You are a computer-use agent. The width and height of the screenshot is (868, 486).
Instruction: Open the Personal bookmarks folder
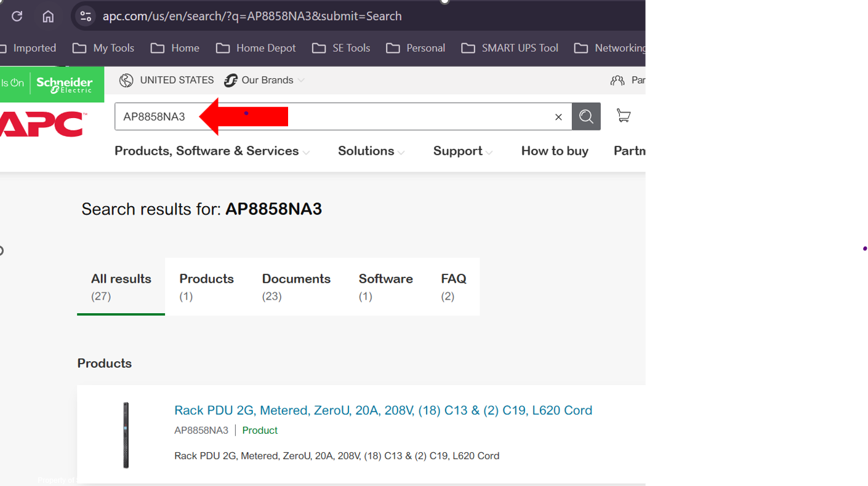416,48
